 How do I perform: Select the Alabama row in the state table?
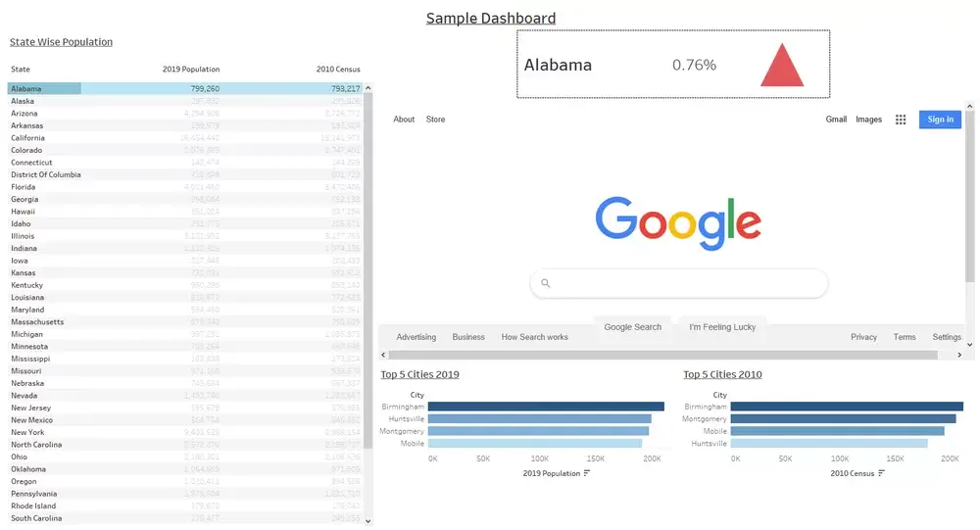point(185,89)
